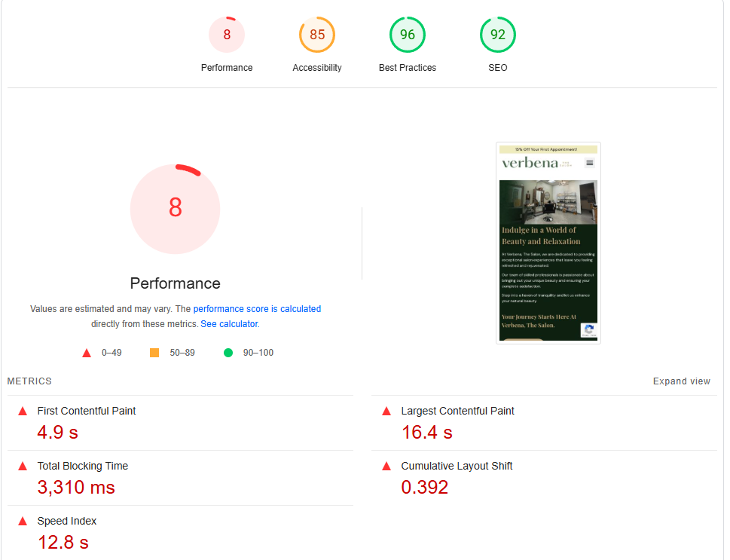Click the '90–100' legend range text
The width and height of the screenshot is (730, 560).
258,353
